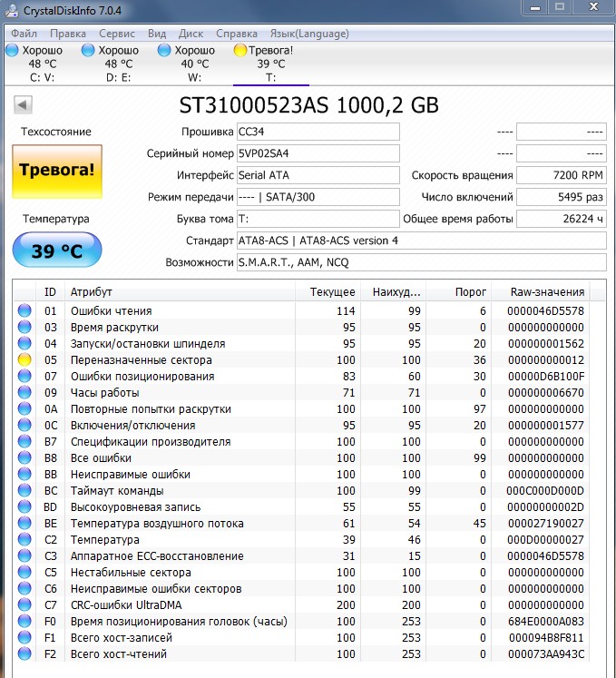Open the Язык(Language) menu
Screen dimensions: 616x678
[x=309, y=34]
